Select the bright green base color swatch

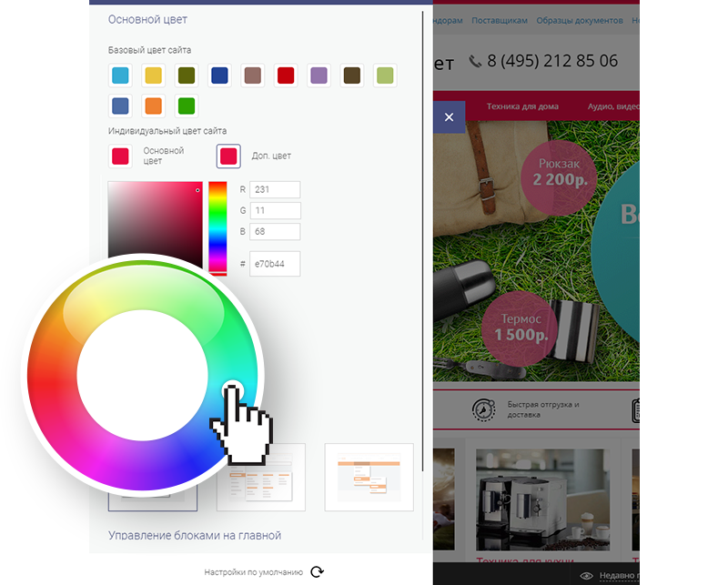click(187, 106)
